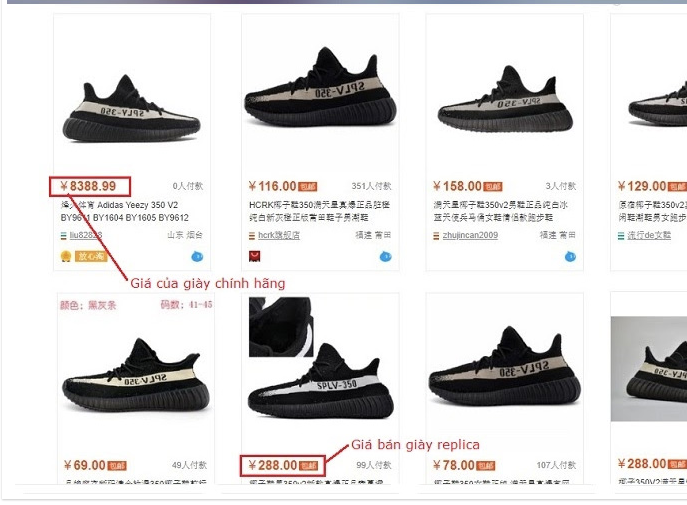This screenshot has height=505, width=687.
Task: Open the SPLV-350 shoe image priced ¥288.00
Action: pyautogui.click(x=320, y=376)
